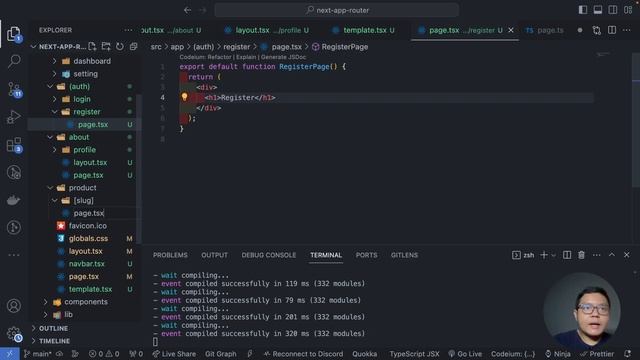This screenshot has width=640, height=360.
Task: Click TypeScript JSX language mode
Action: tap(414, 354)
